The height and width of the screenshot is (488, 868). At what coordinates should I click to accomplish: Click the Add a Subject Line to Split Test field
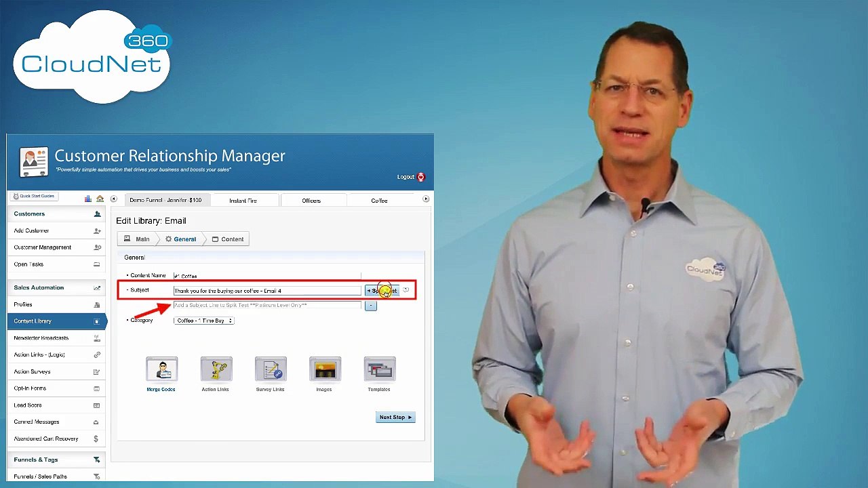(267, 306)
